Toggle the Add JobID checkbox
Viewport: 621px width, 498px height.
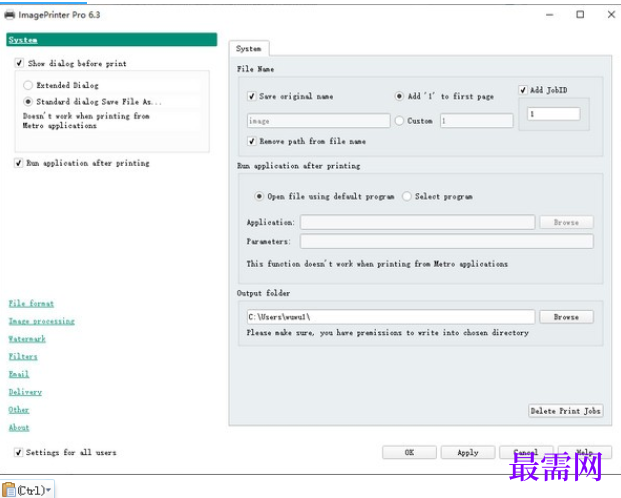point(523,90)
